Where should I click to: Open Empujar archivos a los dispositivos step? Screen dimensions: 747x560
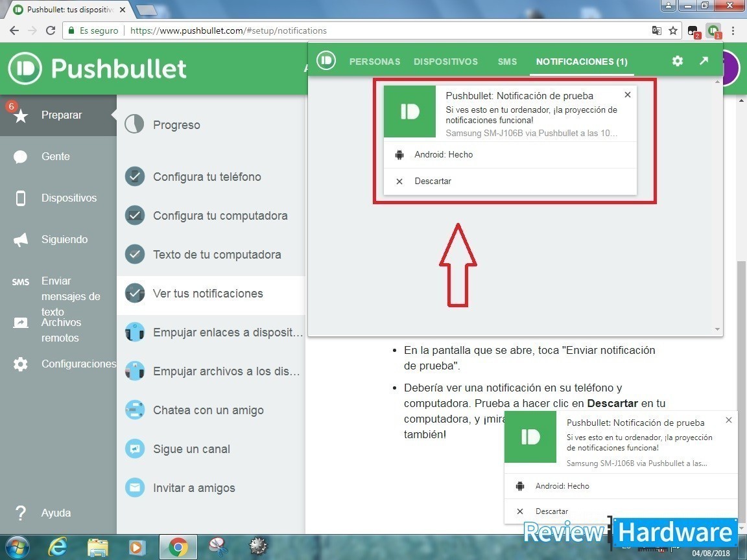click(x=211, y=371)
